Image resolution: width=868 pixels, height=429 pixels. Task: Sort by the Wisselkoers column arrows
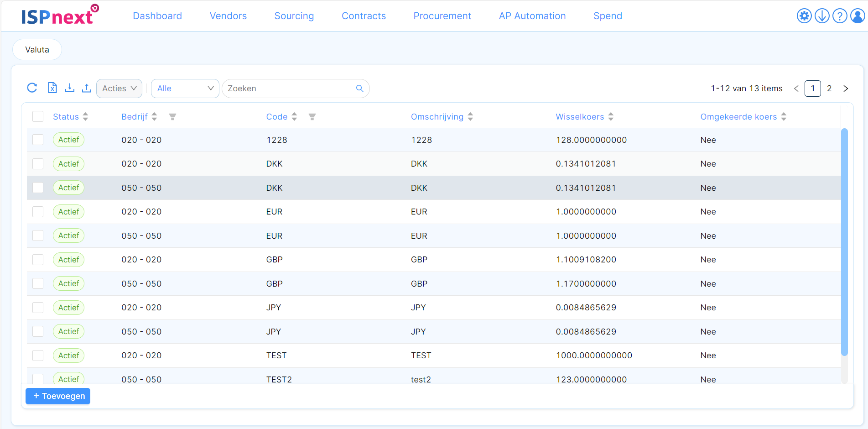[611, 117]
